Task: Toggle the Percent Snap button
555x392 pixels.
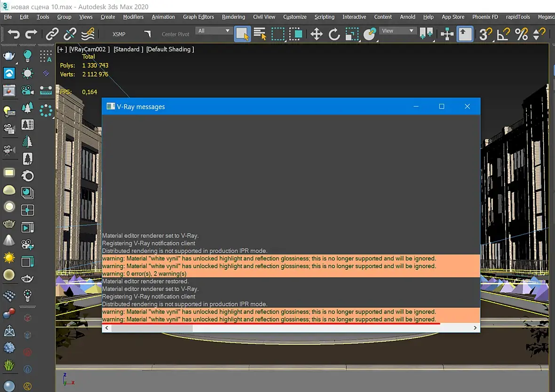Action: coord(521,34)
